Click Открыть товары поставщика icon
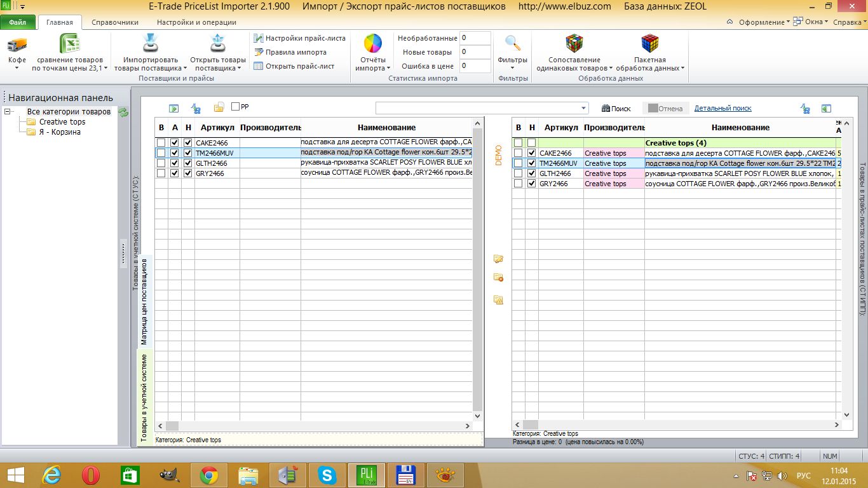The height and width of the screenshot is (488, 868). 218,44
